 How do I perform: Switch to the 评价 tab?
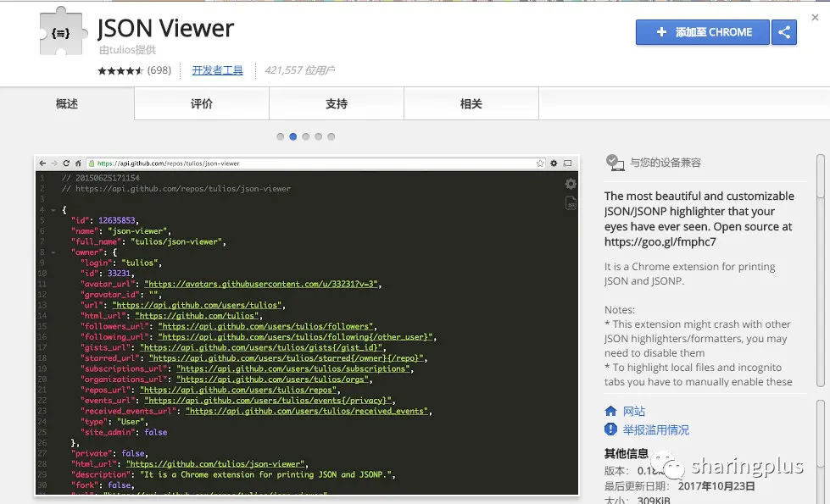[202, 103]
